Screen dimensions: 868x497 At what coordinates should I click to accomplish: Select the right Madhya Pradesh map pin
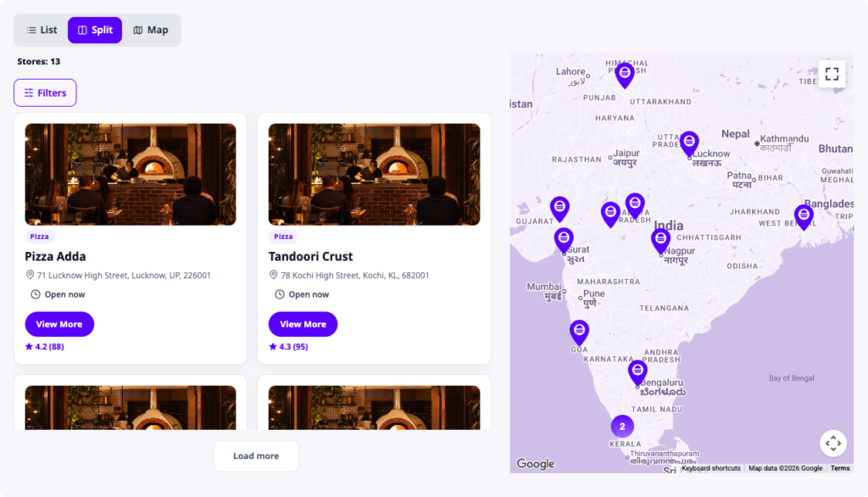pos(635,205)
